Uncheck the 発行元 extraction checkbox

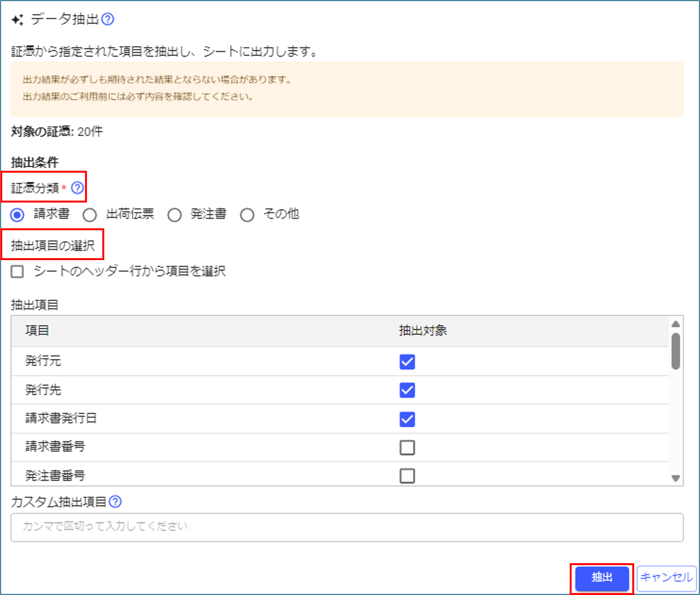(407, 361)
